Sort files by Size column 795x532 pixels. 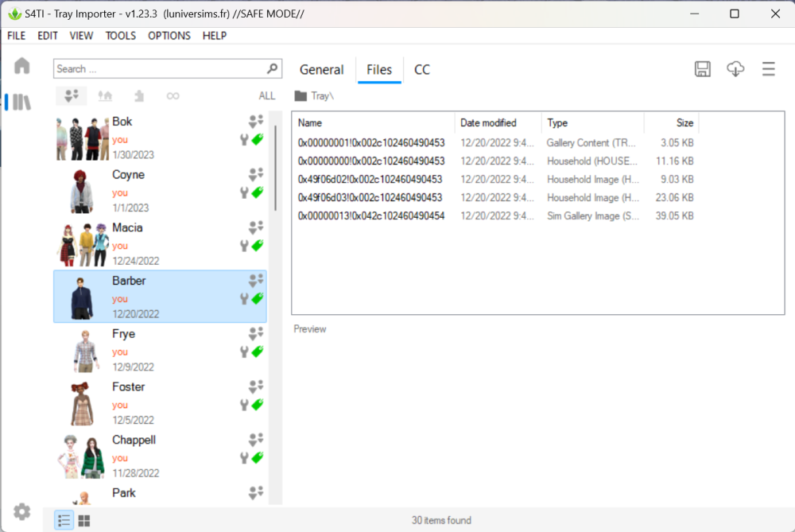[672, 122]
